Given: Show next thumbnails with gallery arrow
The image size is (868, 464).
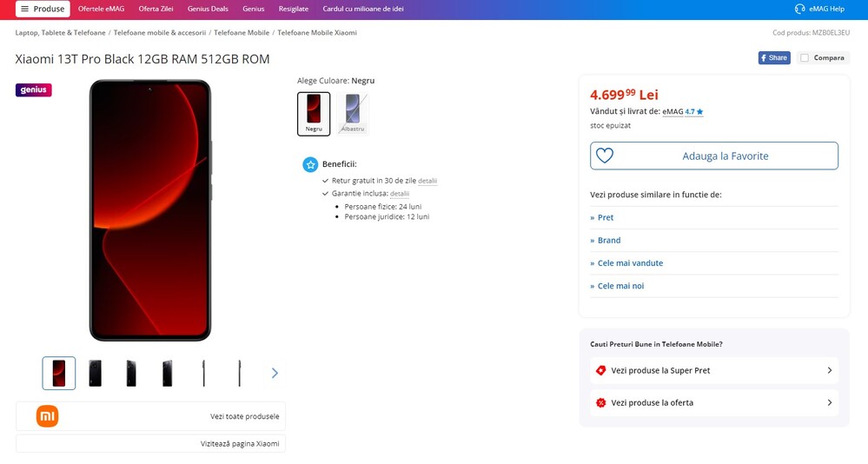Looking at the screenshot, I should click(x=275, y=373).
